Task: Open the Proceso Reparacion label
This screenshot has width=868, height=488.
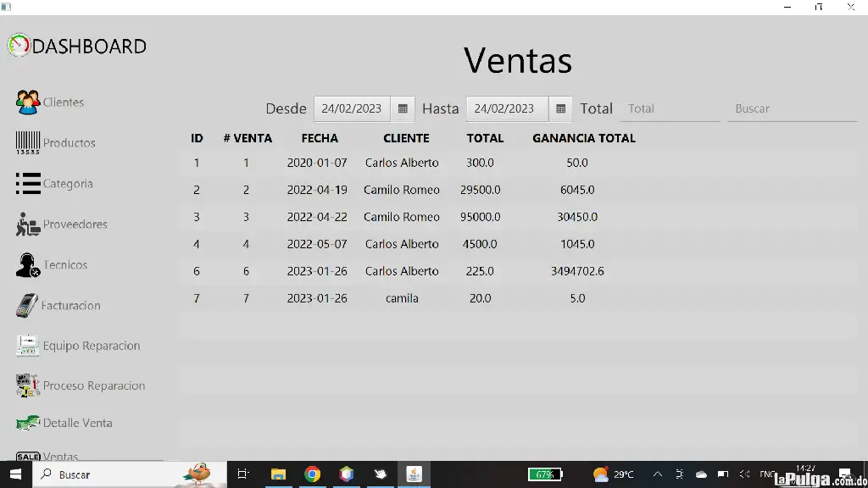Action: tap(94, 385)
